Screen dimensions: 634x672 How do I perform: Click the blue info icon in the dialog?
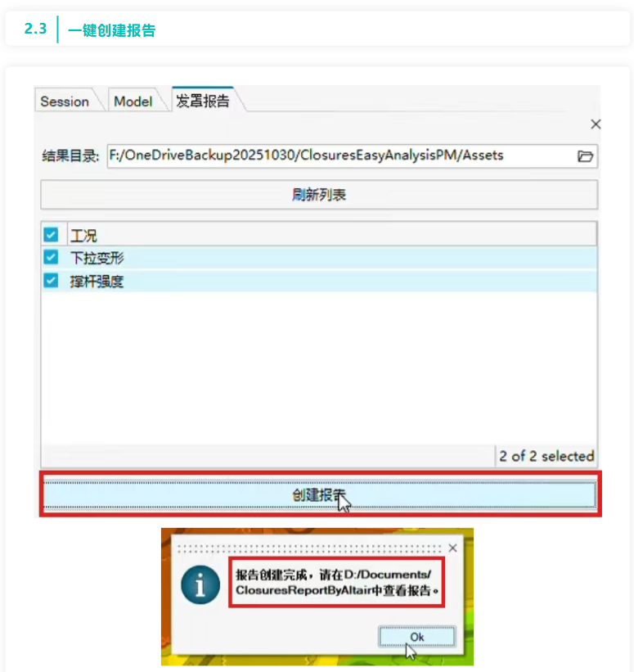[200, 584]
